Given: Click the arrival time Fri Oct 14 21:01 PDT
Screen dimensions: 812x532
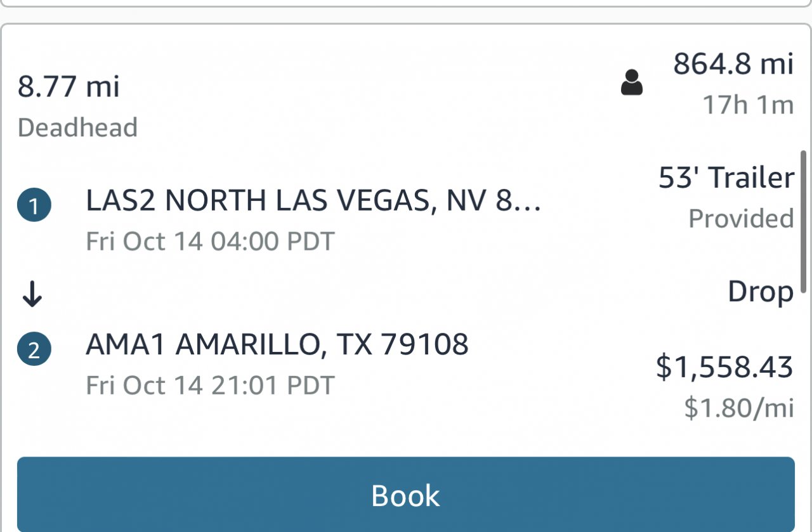Looking at the screenshot, I should (210, 385).
